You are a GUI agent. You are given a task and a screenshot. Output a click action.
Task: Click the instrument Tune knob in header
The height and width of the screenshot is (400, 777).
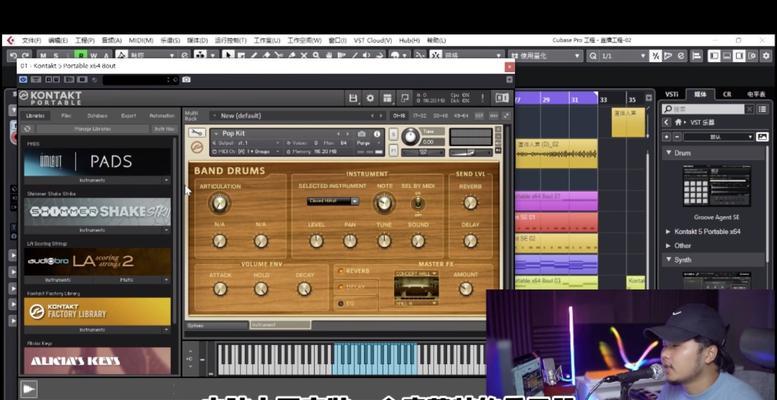[410, 136]
